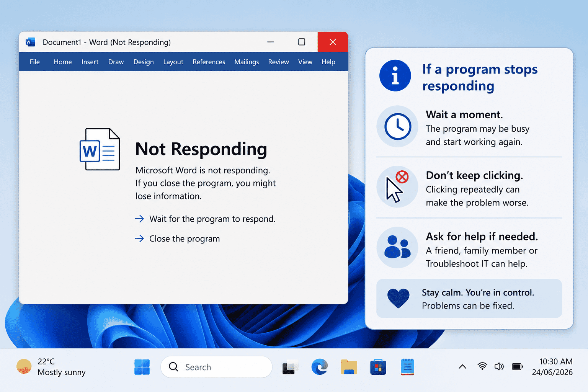Click 'Document1 - Word (Not Responding)' title text
Screen dimensions: 588x392
coord(107,42)
